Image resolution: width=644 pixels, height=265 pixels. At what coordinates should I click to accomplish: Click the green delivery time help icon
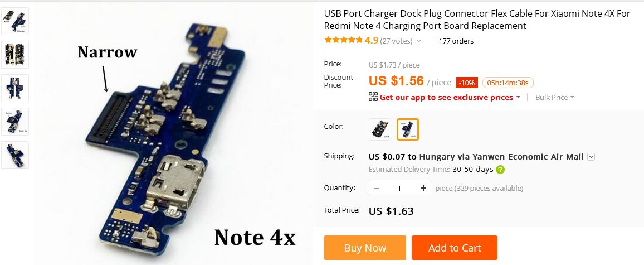pyautogui.click(x=500, y=170)
